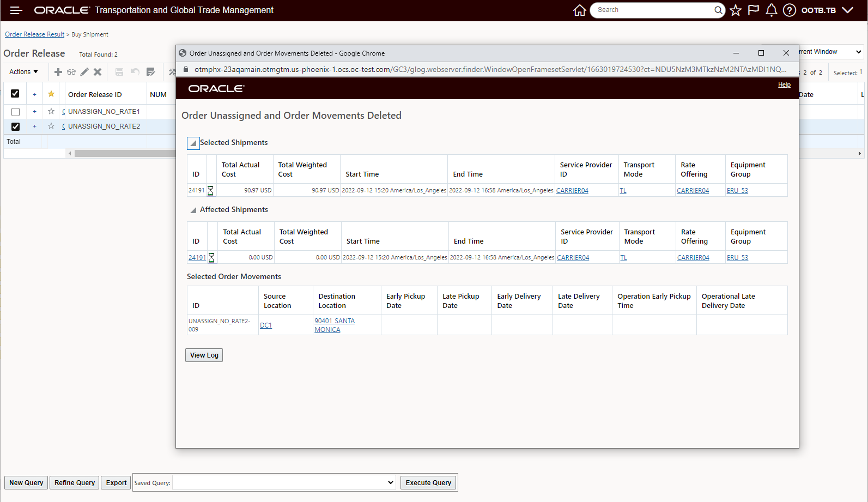This screenshot has width=868, height=502.
Task: Open TL transport mode in Selected Shipments
Action: pyautogui.click(x=623, y=191)
